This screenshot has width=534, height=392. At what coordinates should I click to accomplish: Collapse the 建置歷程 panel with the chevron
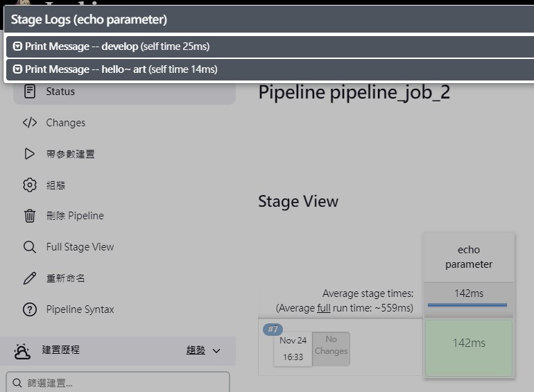[x=216, y=351]
